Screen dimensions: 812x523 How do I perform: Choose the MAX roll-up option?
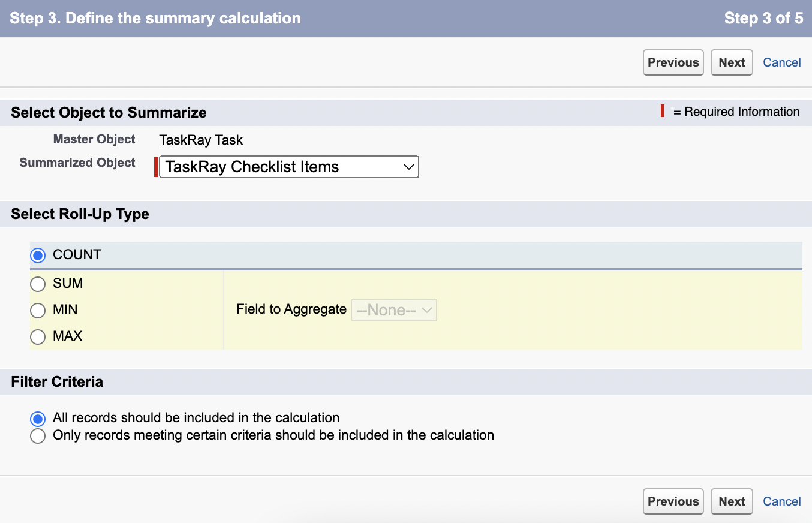[x=38, y=337]
